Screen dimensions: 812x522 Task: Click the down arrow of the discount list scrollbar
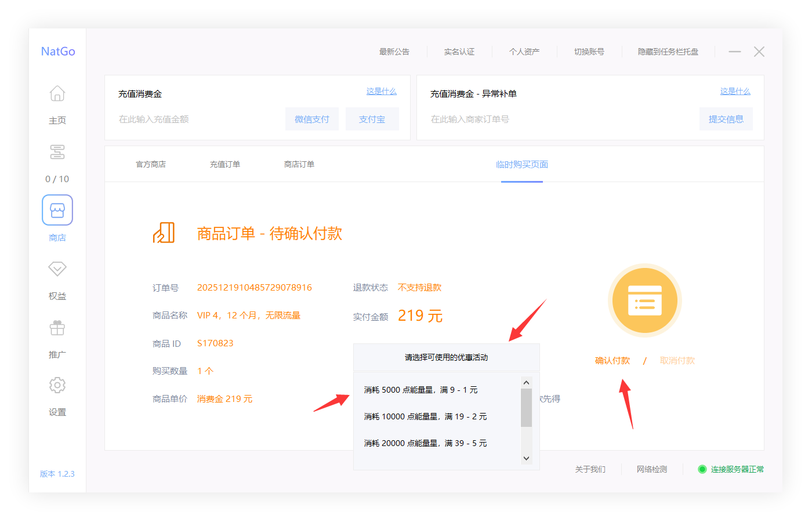526,458
